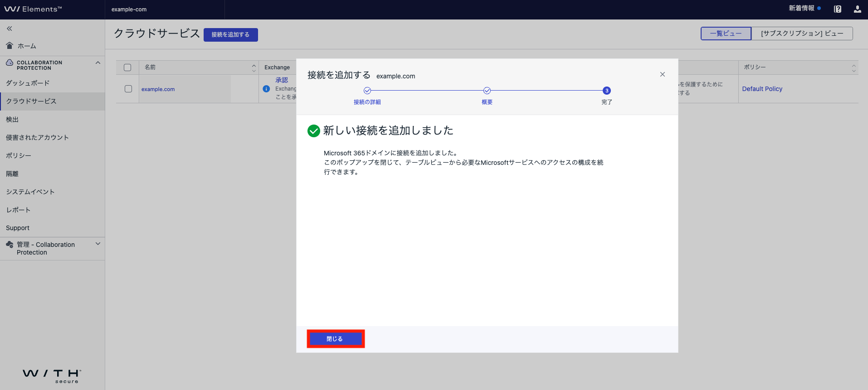Click the Collaboration Protection cloud icon
868x390 pixels.
[10, 63]
